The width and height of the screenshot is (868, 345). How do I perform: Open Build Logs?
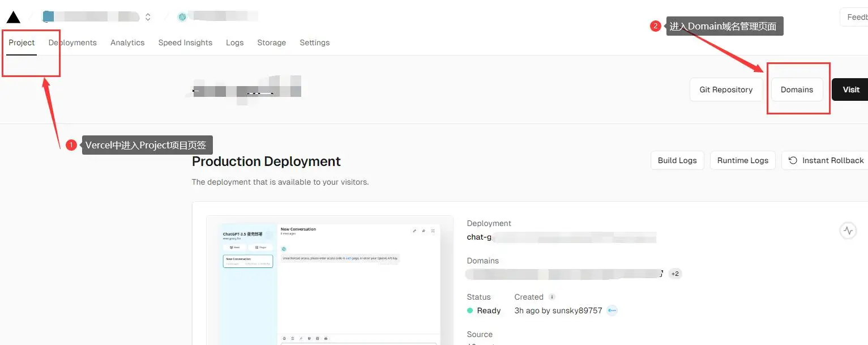tap(677, 160)
